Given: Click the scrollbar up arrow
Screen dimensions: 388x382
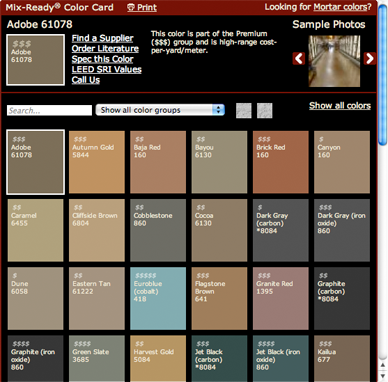Looking at the screenshot, I should coord(383,366).
